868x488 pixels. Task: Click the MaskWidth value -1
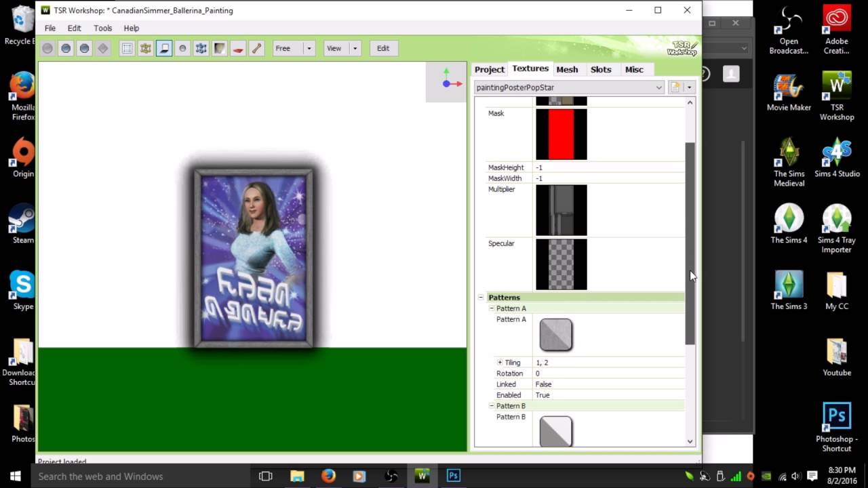(x=540, y=178)
